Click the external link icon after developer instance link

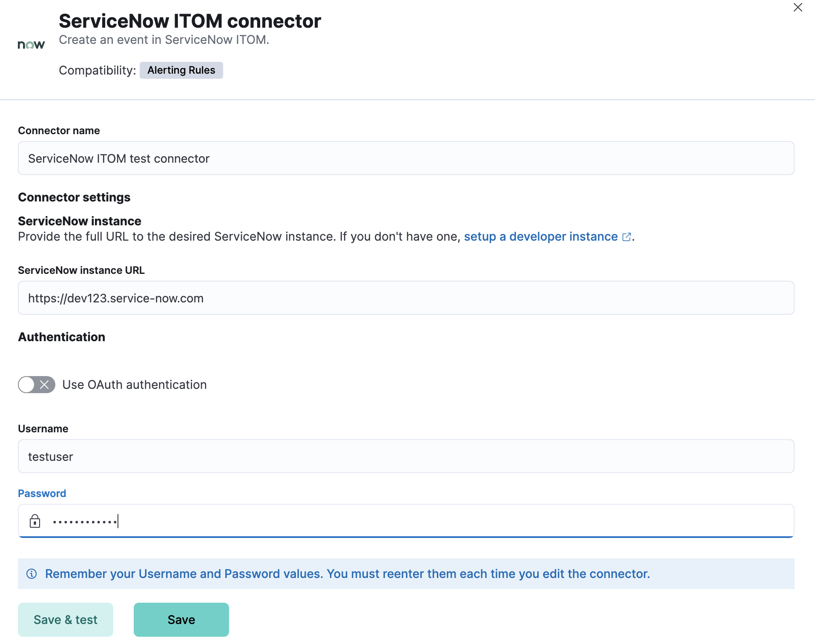point(626,237)
